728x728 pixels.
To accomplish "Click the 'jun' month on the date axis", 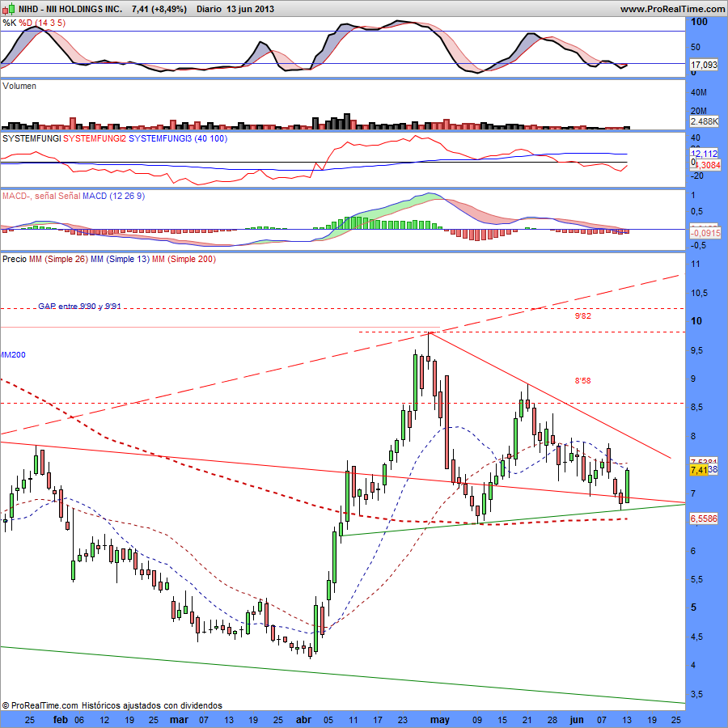I will tap(577, 720).
